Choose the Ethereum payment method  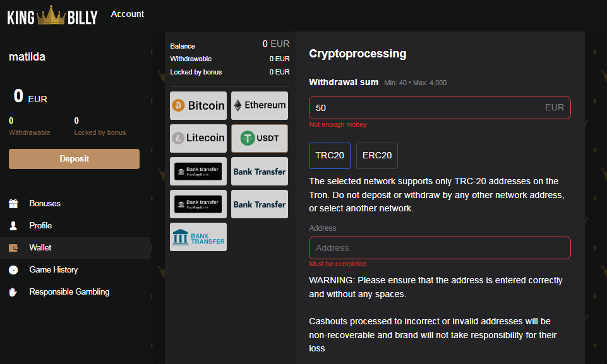click(259, 106)
